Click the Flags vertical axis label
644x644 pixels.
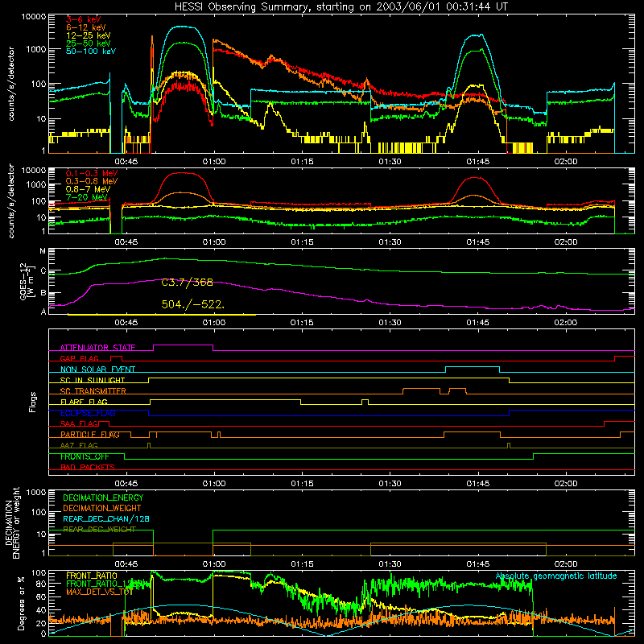[32, 402]
